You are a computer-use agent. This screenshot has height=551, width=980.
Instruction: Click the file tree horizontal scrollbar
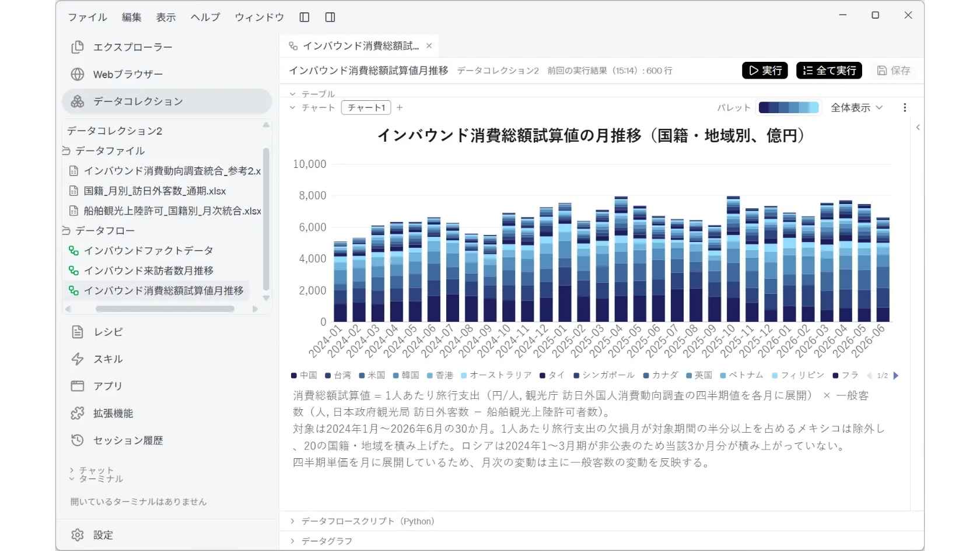165,309
